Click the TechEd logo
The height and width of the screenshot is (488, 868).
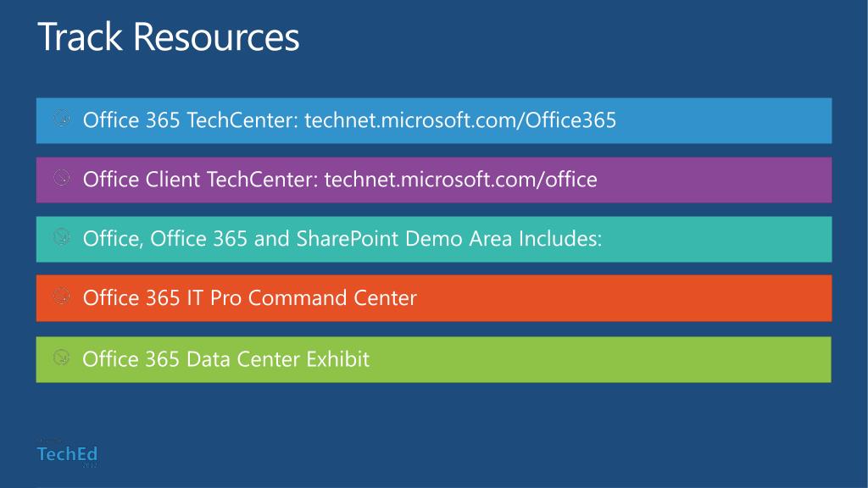67,454
